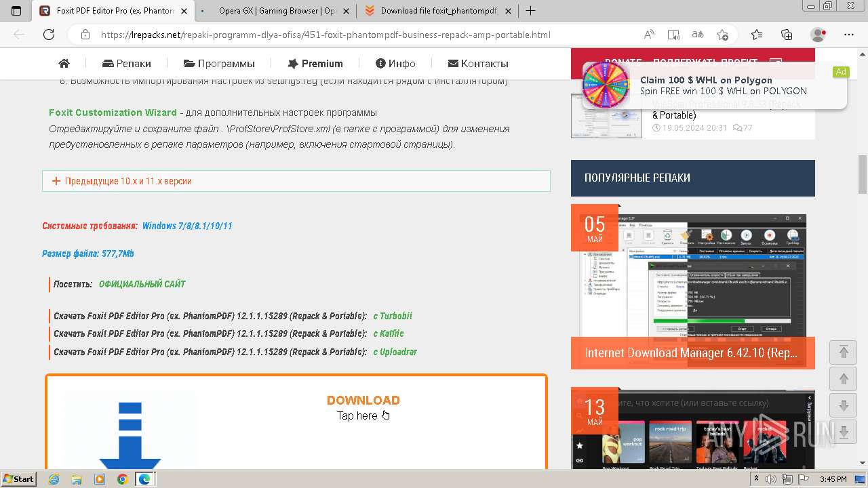Click the page down arrow button

844,405
